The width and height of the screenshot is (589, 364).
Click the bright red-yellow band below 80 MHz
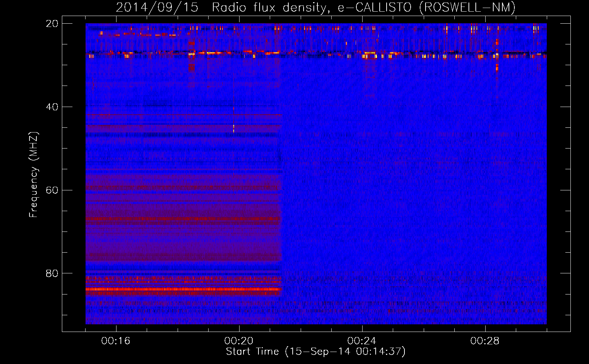184,289
